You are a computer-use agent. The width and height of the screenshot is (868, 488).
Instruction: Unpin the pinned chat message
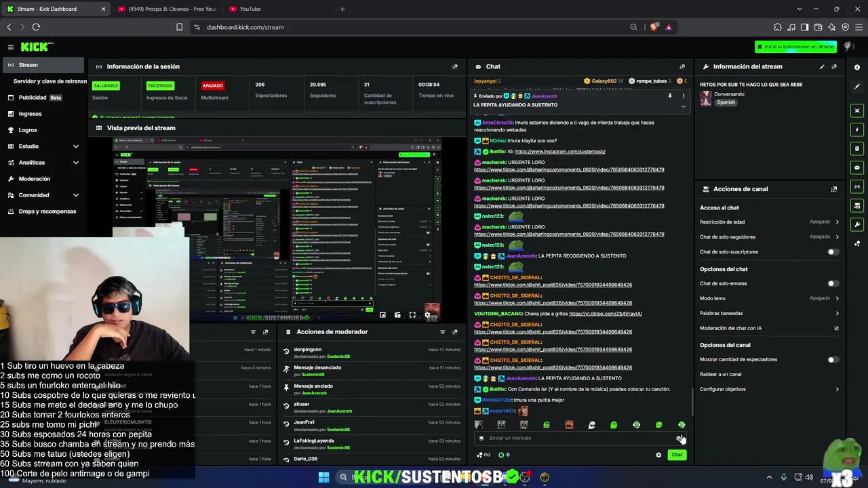click(x=670, y=96)
